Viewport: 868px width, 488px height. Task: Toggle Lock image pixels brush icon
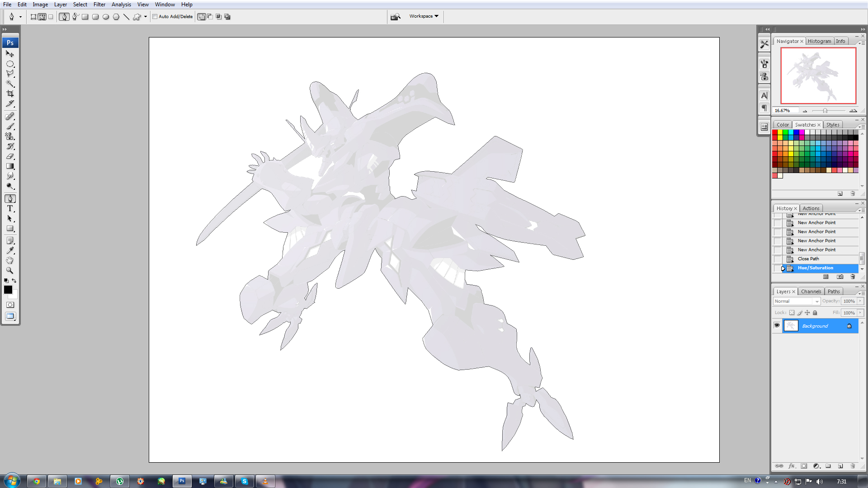pyautogui.click(x=799, y=313)
